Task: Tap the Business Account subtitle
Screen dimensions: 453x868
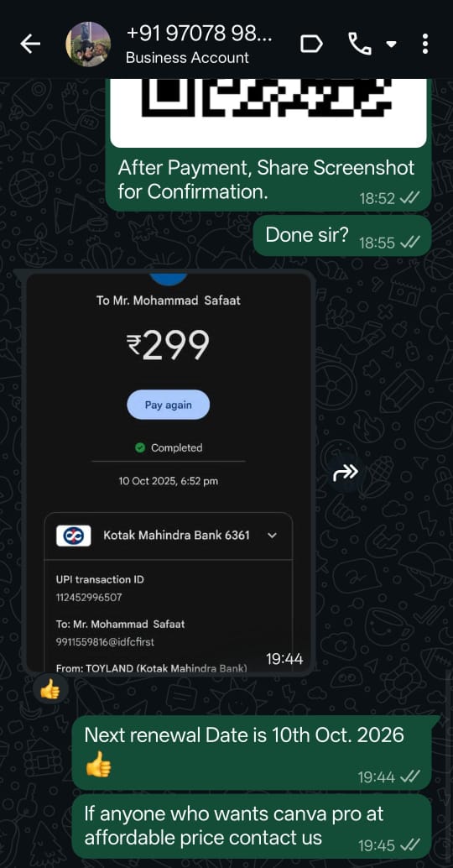Action: click(188, 58)
